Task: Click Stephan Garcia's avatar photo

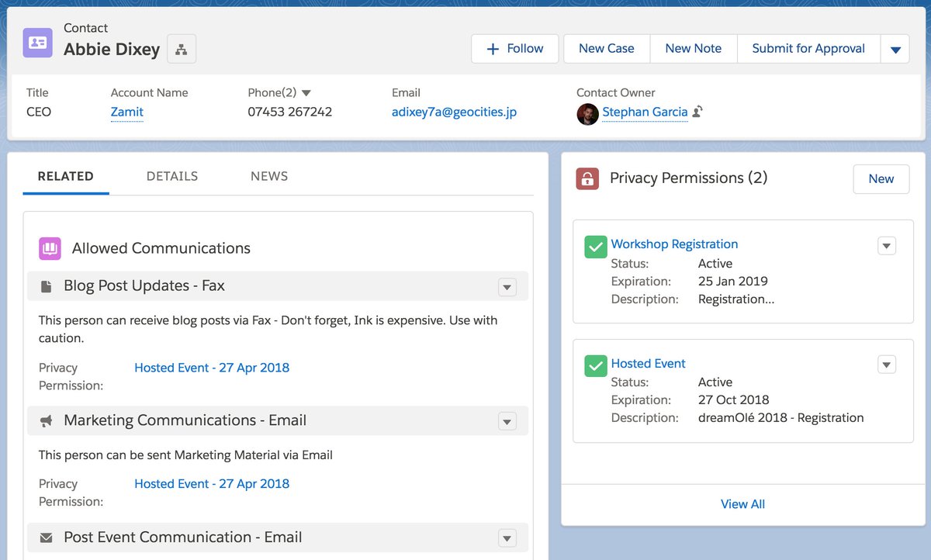Action: pos(587,113)
